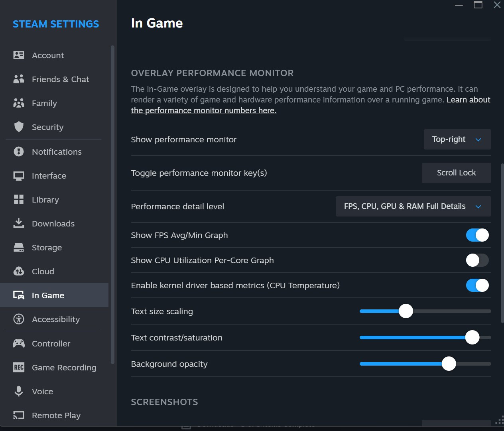
Task: Click the In Game page heading
Action: point(157,23)
